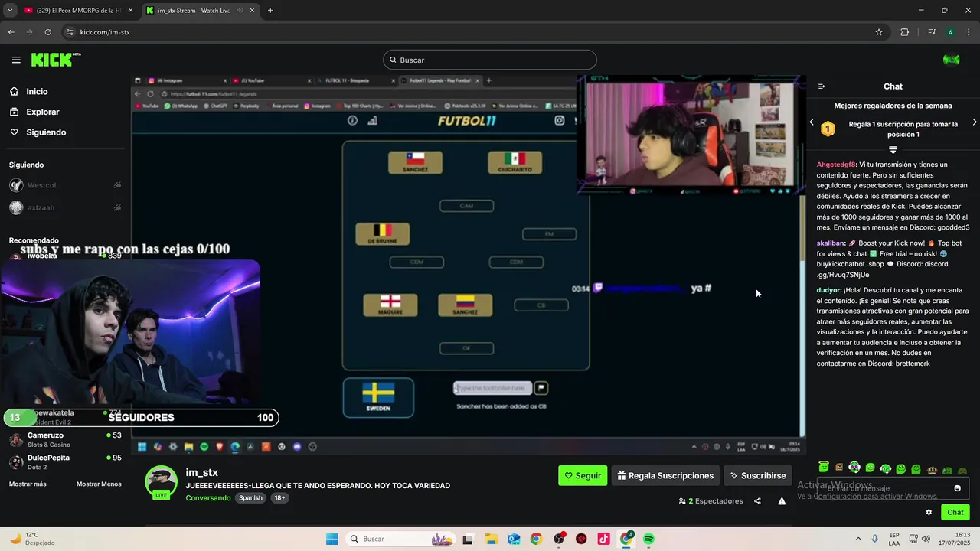Open Siguiendo in sidebar

38,132
